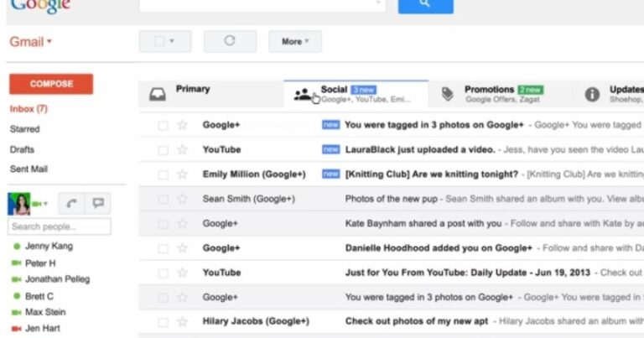Switch to the Updates tab
The image size is (644, 338).
pyautogui.click(x=608, y=94)
